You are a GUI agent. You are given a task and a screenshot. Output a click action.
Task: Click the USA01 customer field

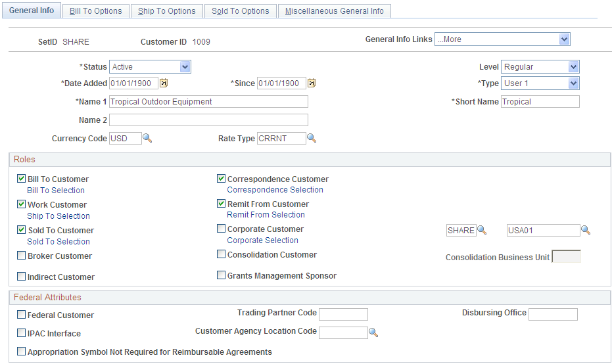pyautogui.click(x=543, y=230)
